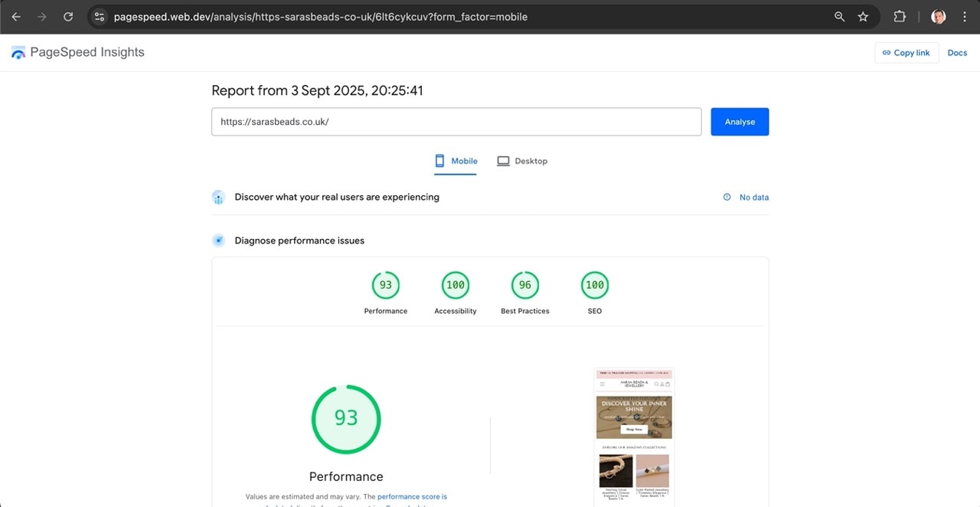Open the Chrome profile avatar
This screenshot has height=507, width=980.
[x=939, y=16]
